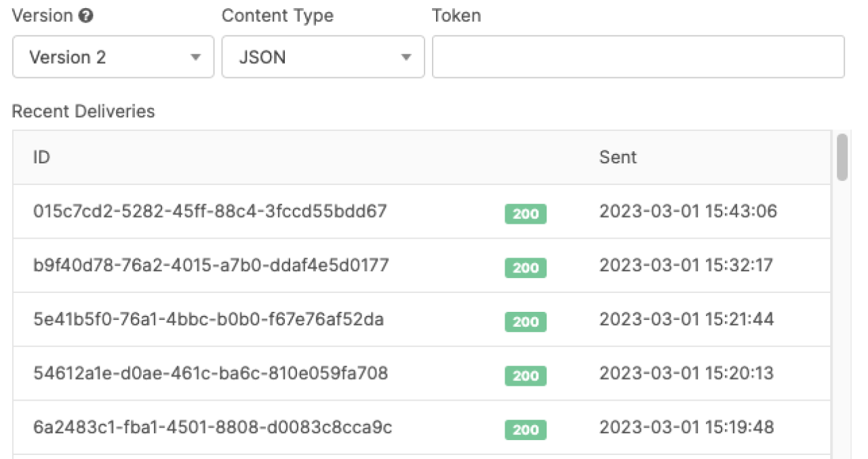The image size is (868, 459).
Task: Click the 200 status badge for 15:43:06 delivery
Action: point(526,214)
